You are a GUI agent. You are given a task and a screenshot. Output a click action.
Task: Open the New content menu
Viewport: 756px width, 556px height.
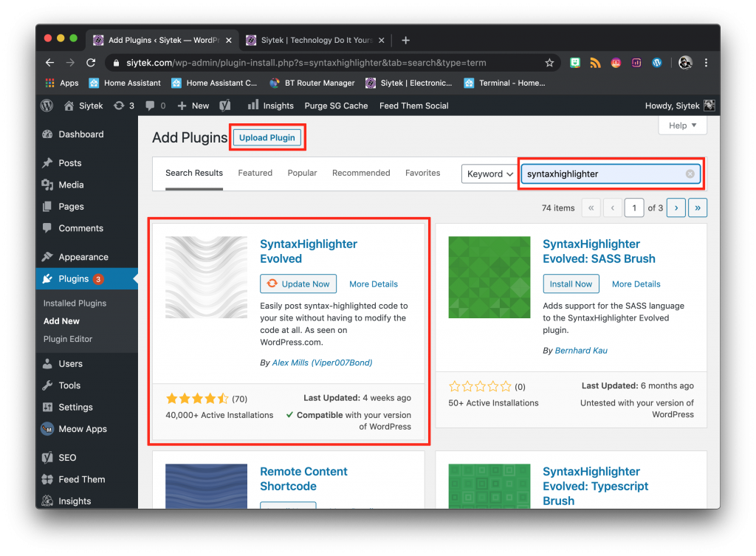click(193, 106)
